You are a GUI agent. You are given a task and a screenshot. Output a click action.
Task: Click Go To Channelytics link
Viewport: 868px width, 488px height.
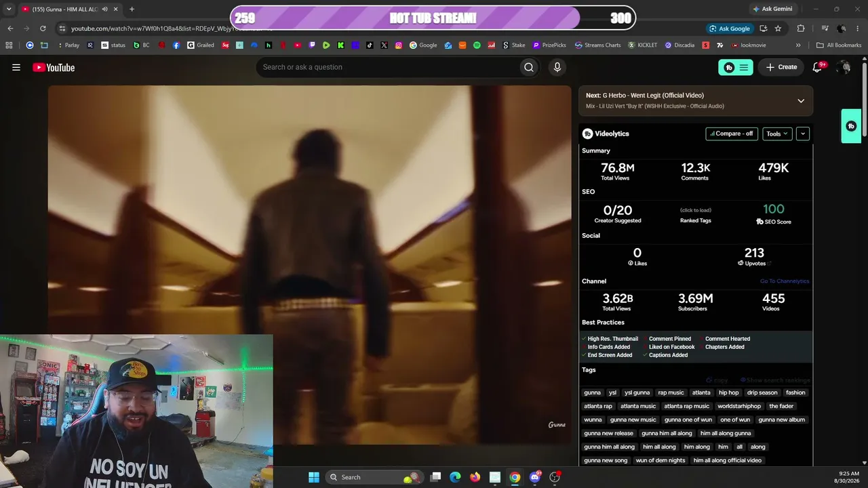785,281
